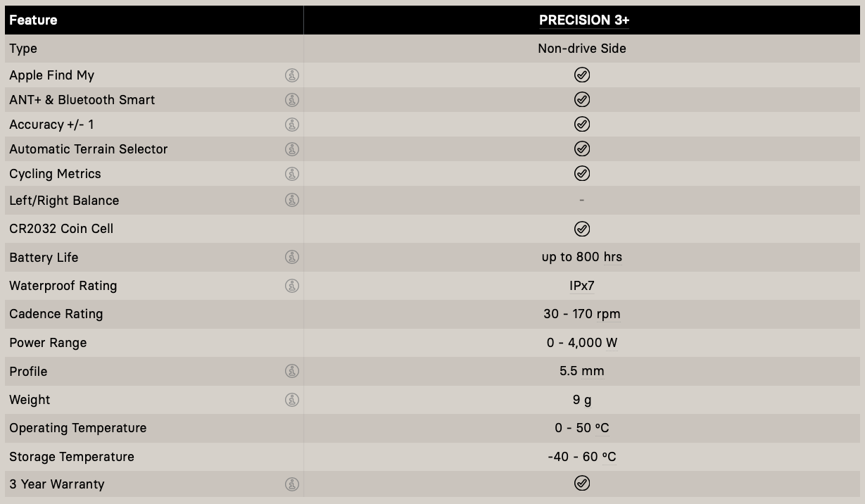This screenshot has width=865, height=504.
Task: Click the info icon beside Apple Find My
Action: point(292,75)
